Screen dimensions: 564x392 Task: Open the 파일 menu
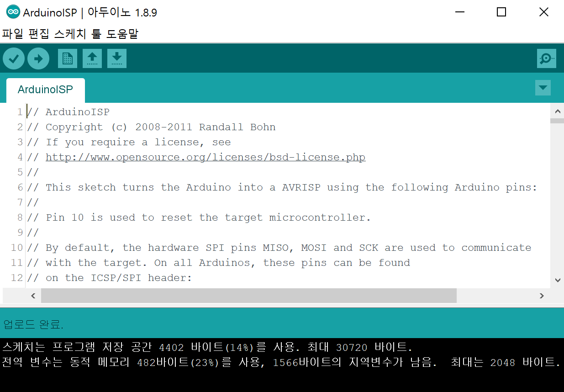12,34
